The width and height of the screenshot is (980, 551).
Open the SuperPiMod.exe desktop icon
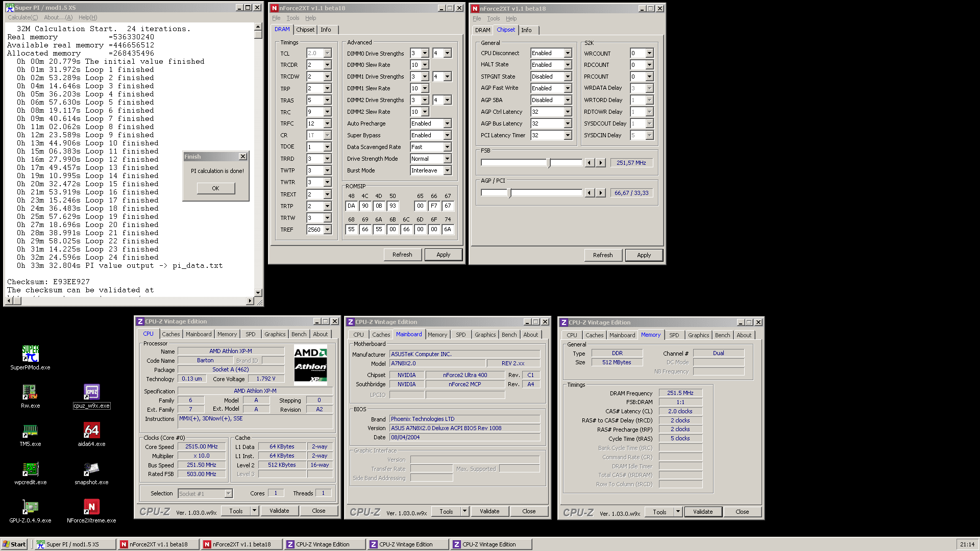(30, 357)
